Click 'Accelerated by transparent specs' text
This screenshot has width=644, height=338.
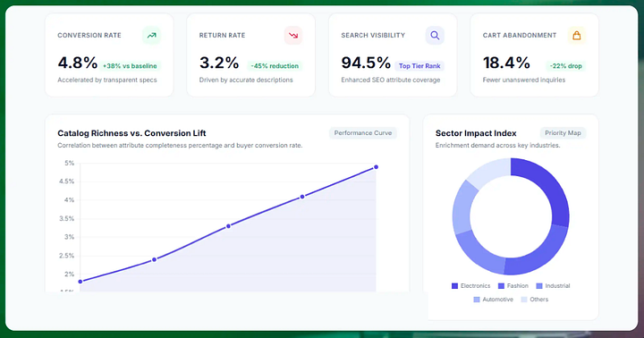coord(107,80)
